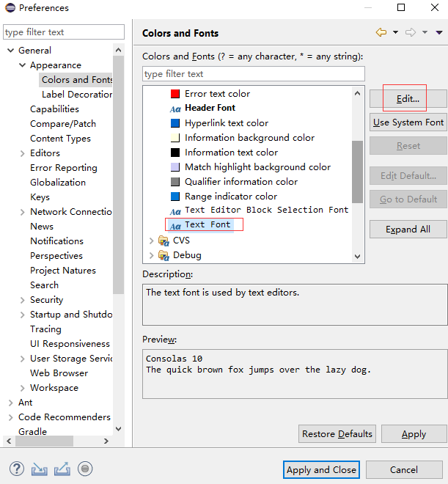
Task: Click the yellow Back arrow icon
Action: [381, 33]
